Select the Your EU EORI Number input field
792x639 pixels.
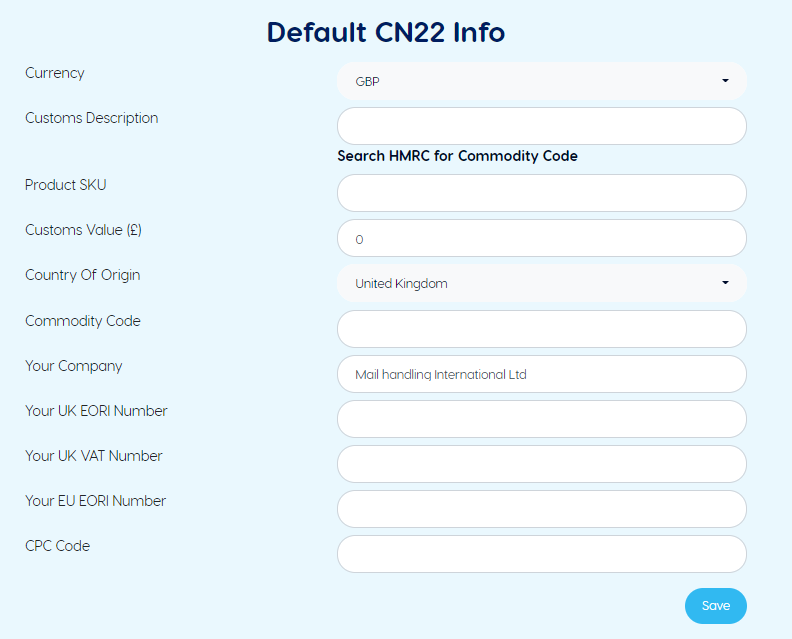point(541,509)
